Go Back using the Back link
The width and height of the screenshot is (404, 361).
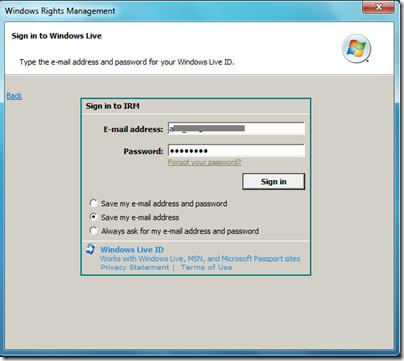point(14,96)
